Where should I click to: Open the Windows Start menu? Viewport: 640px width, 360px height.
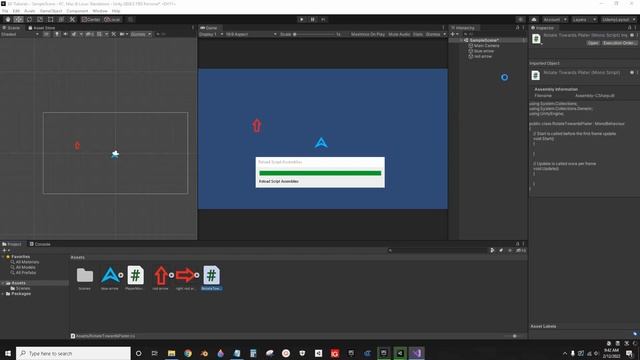pos(8,353)
